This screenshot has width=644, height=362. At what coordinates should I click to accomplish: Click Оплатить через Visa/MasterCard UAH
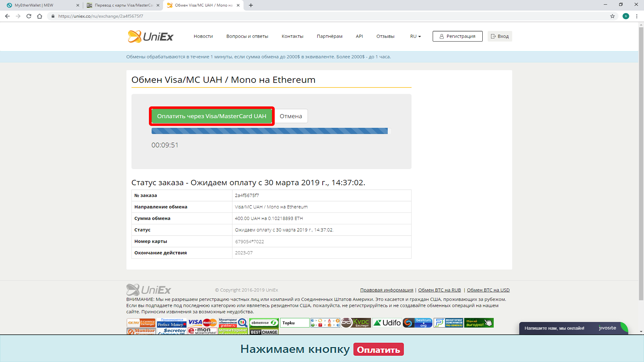[x=212, y=116]
